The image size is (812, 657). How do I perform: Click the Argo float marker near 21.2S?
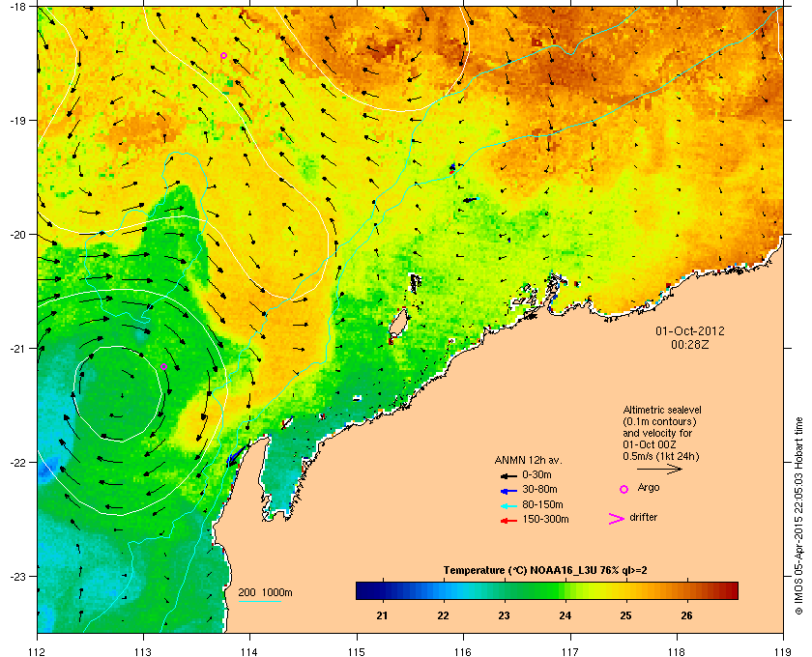pos(163,366)
